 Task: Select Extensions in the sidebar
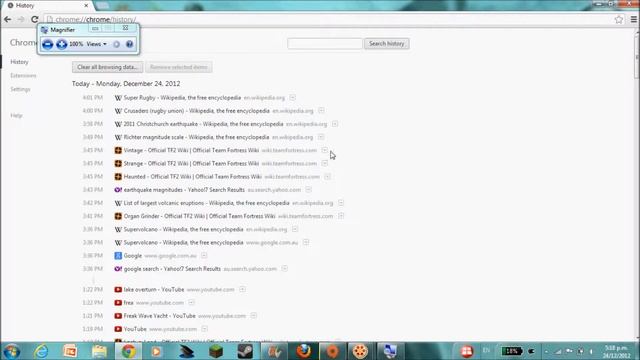(23, 76)
